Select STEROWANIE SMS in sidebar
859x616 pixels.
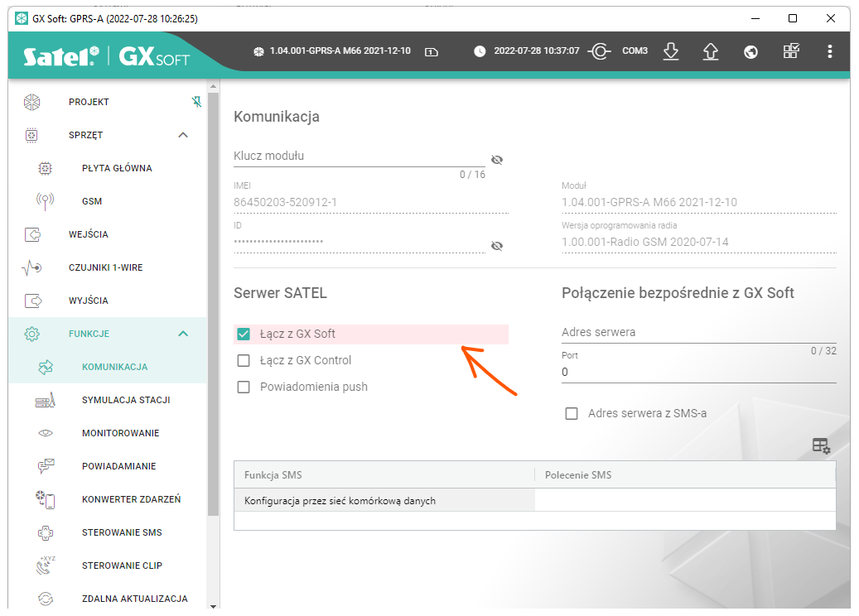coord(122,532)
